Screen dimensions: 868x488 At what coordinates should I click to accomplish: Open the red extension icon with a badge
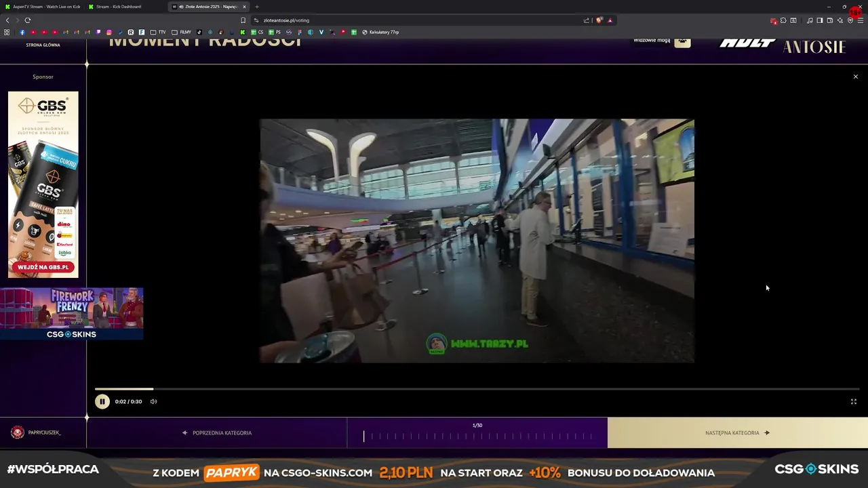(774, 21)
